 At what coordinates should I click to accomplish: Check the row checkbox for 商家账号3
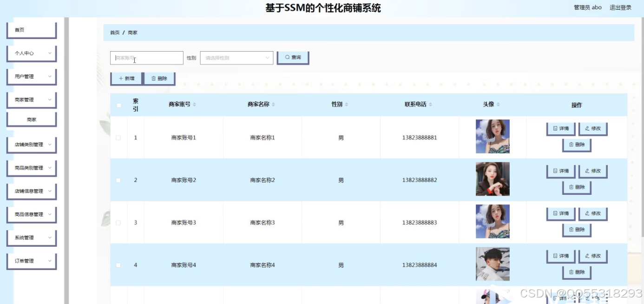(x=118, y=223)
